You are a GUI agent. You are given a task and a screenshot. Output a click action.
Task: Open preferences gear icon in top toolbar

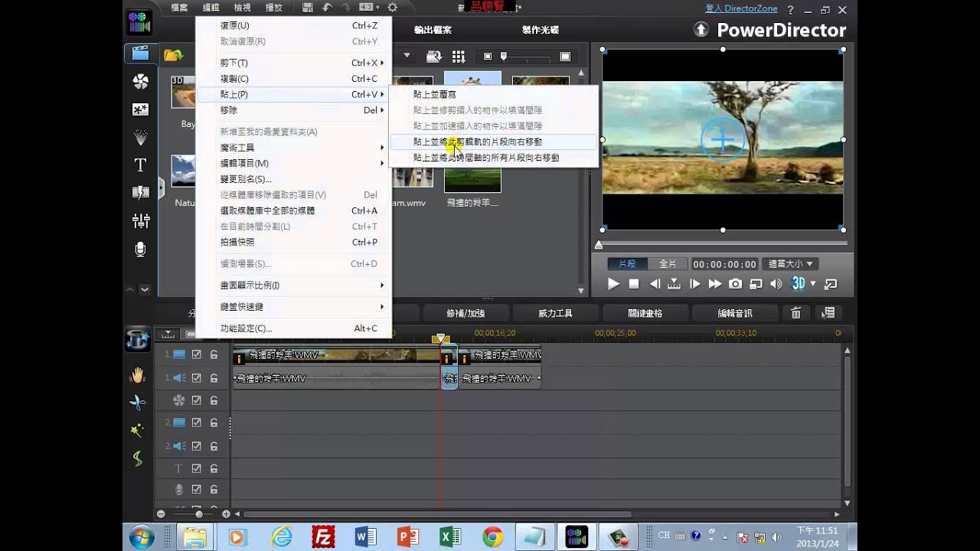(x=393, y=8)
